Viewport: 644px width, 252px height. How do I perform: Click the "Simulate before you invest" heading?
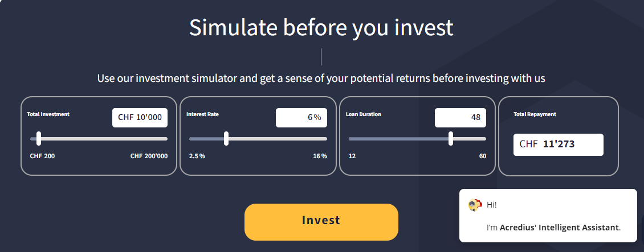[321, 27]
